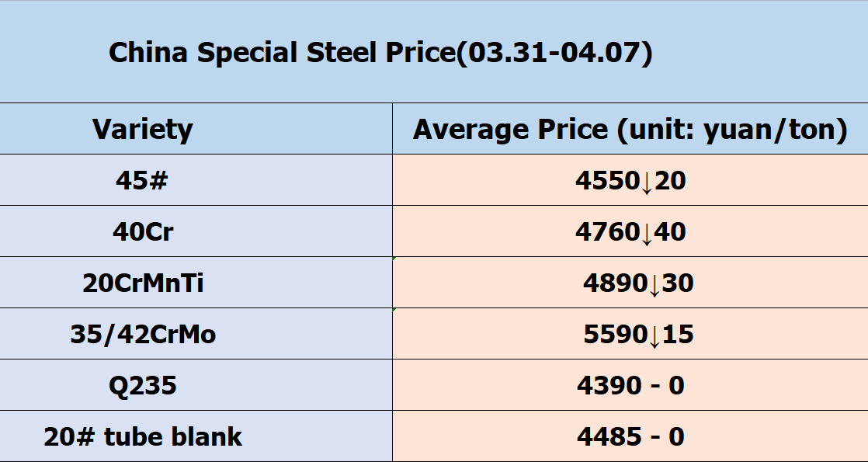Select the 20# tube blank cell
Screen dimensions: 868x462
(143, 436)
